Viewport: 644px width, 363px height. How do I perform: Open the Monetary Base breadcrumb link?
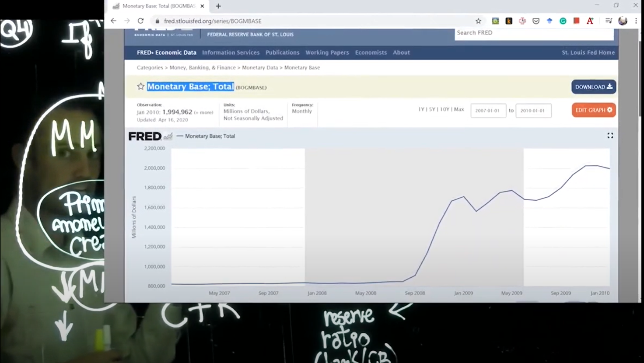302,68
